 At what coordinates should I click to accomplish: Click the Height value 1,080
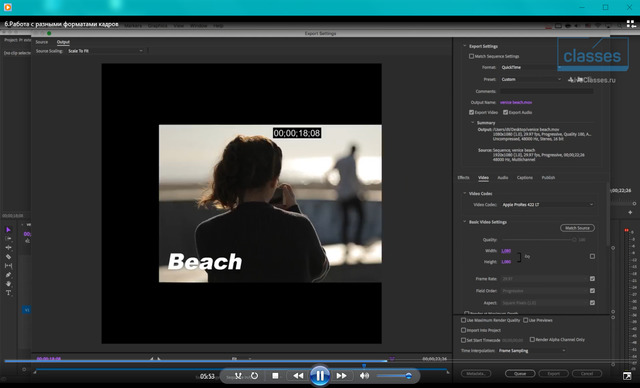[506, 262]
